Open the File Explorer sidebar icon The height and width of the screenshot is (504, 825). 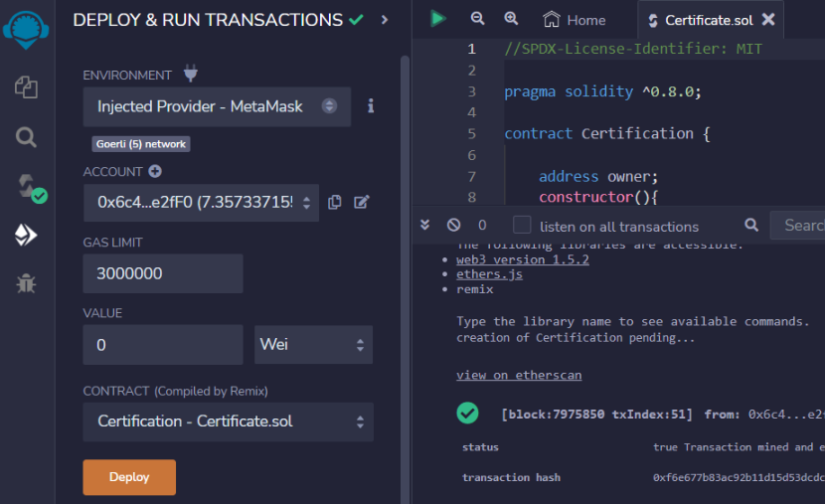[x=26, y=87]
